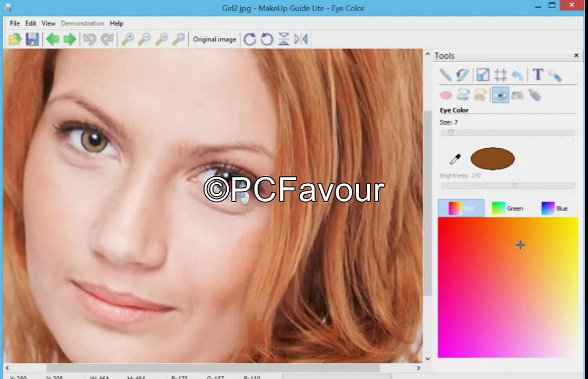Adjust the Size slider handle
This screenshot has height=379, width=588.
pyautogui.click(x=451, y=133)
